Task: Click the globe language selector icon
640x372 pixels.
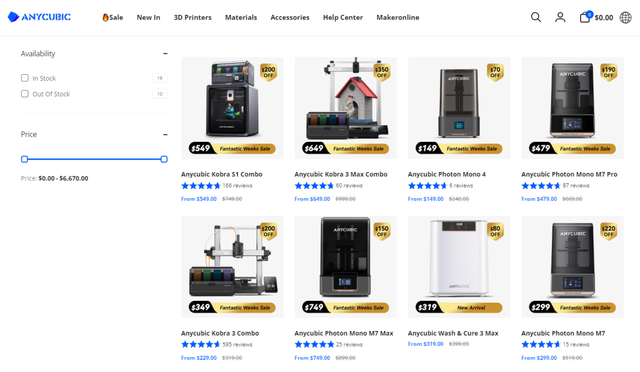Action: pyautogui.click(x=625, y=18)
